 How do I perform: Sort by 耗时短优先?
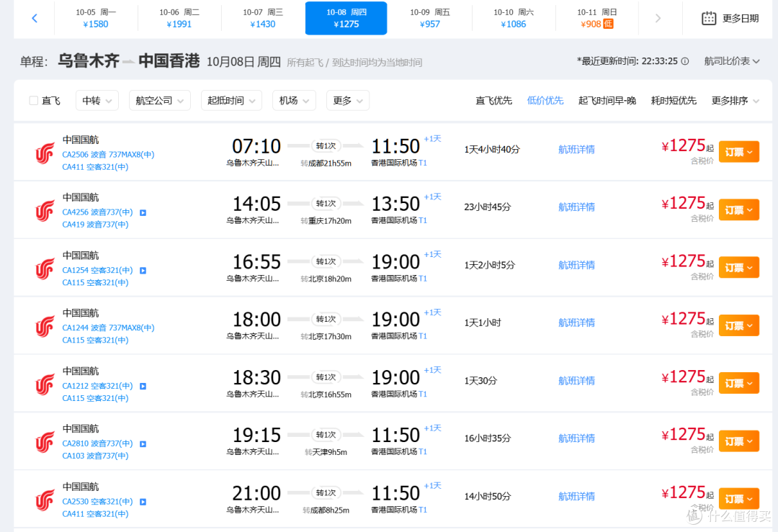(x=674, y=101)
